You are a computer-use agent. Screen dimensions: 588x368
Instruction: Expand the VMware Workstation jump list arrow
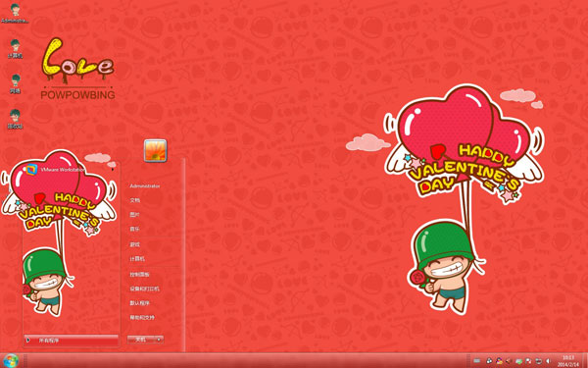pyautogui.click(x=113, y=170)
